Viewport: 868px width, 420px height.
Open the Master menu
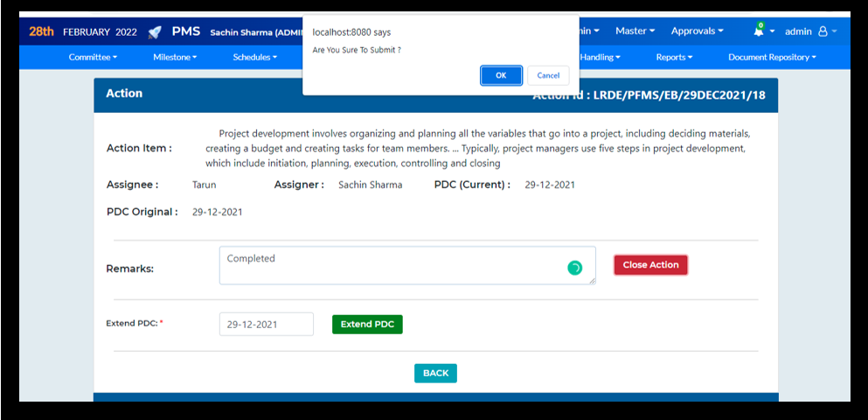click(x=635, y=31)
